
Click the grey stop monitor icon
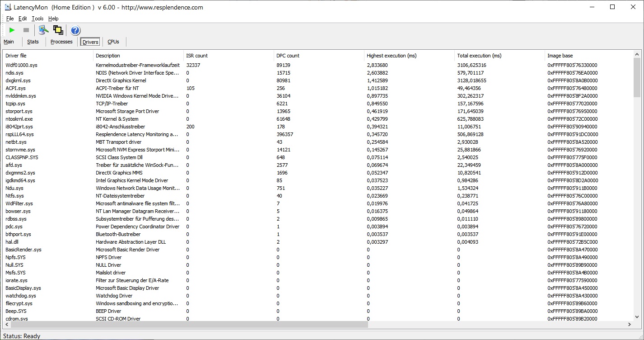(x=26, y=30)
